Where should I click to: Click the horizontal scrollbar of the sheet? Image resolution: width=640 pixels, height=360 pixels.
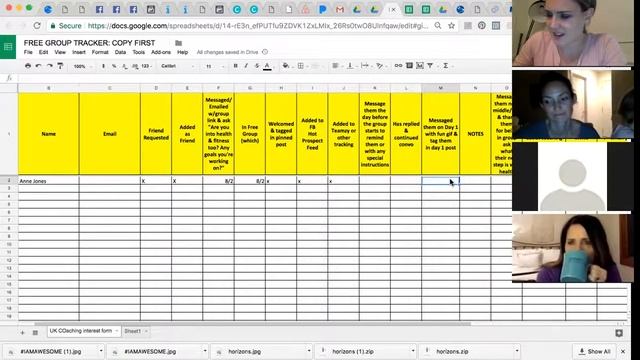click(x=252, y=324)
